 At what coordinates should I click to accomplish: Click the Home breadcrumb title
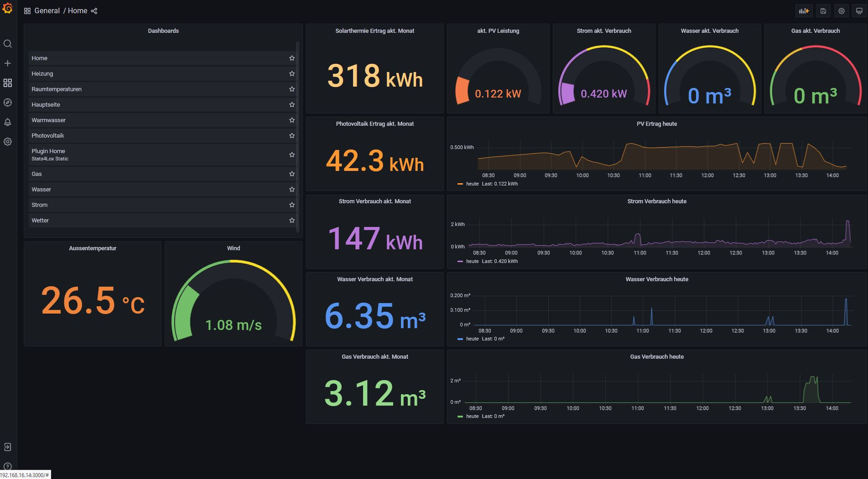point(78,11)
